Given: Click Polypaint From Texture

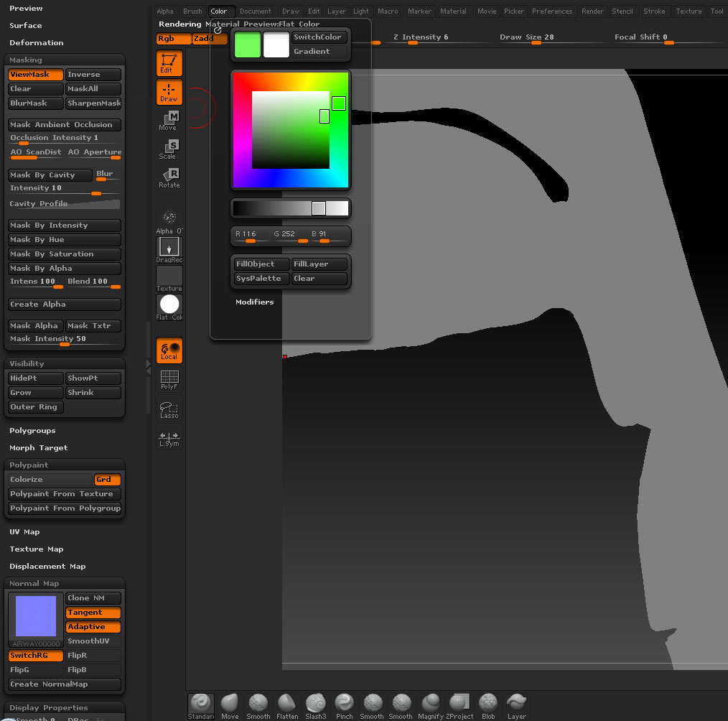Looking at the screenshot, I should [x=65, y=494].
